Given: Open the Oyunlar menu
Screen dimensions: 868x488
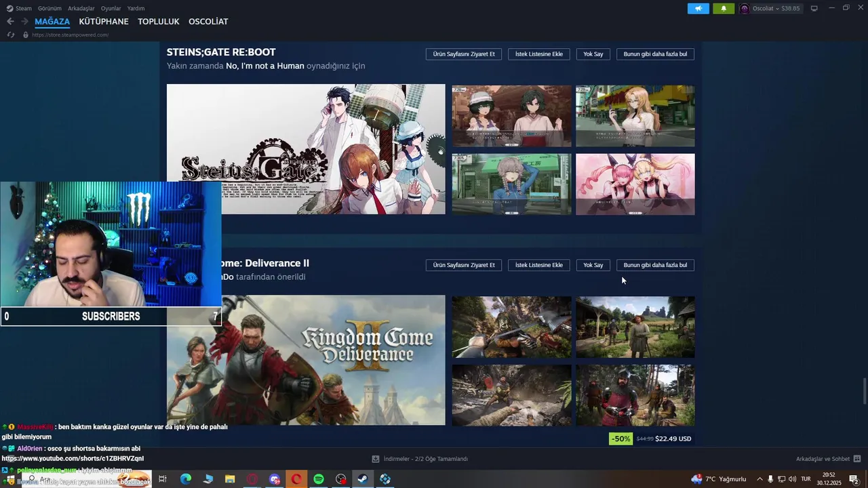Looking at the screenshot, I should [111, 8].
